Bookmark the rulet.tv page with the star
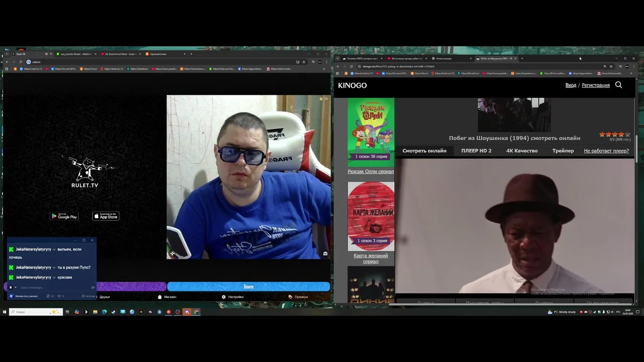The height and width of the screenshot is (362, 644). click(304, 62)
